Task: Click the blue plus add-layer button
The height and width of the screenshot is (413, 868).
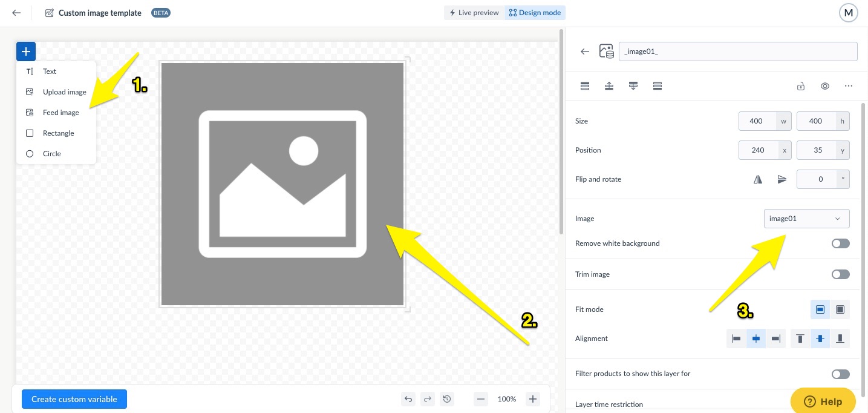Action: click(26, 51)
